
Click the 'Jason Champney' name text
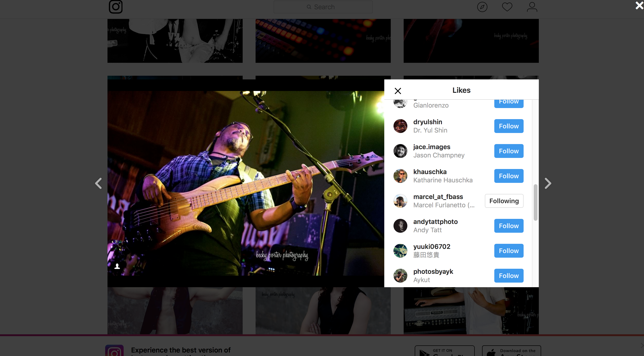point(439,155)
